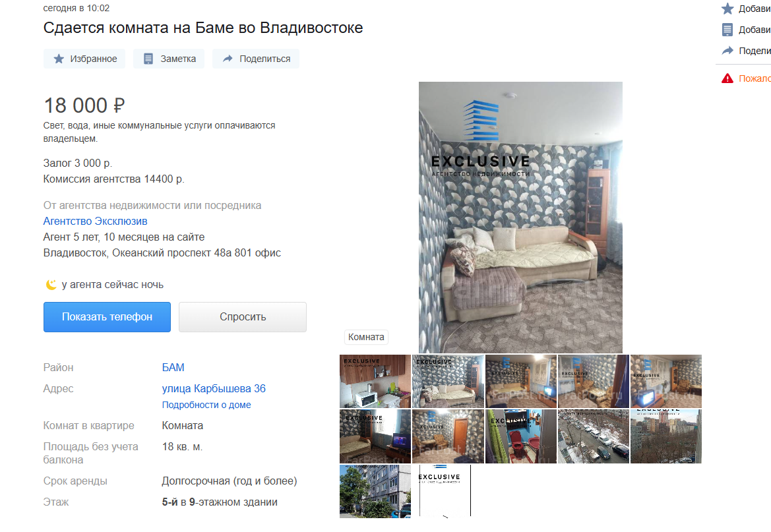
Task: Open the building exterior with trees thumbnail
Action: (x=375, y=491)
